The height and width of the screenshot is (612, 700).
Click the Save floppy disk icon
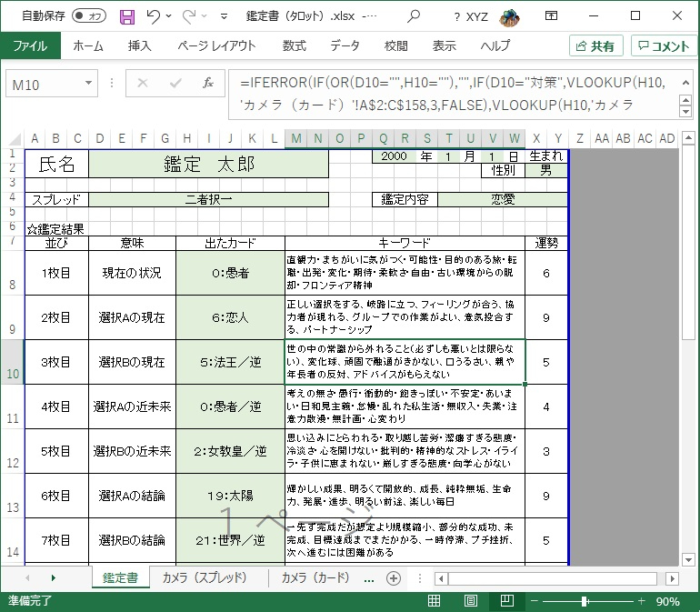point(127,17)
